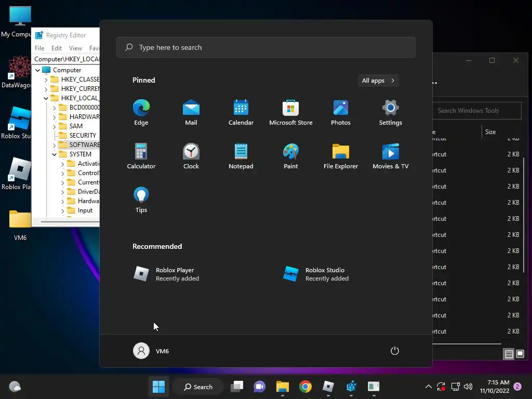Open File menu in Registry Editor
The width and height of the screenshot is (532, 399).
(x=39, y=48)
